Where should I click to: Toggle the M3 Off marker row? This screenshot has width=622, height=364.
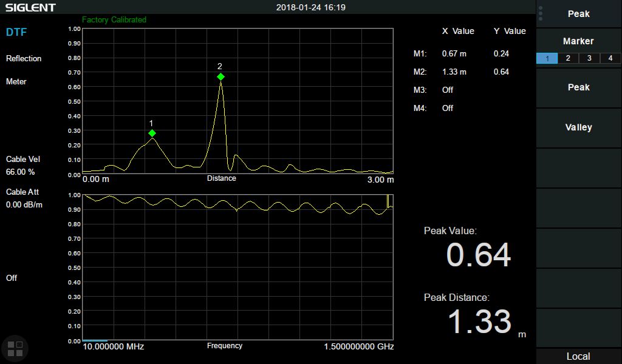pos(447,90)
